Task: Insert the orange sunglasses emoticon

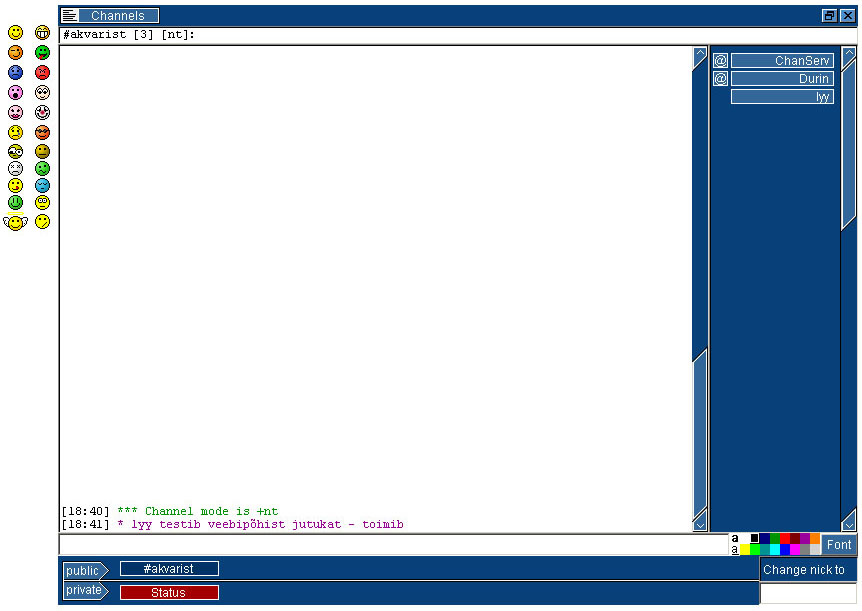Action: click(x=42, y=132)
